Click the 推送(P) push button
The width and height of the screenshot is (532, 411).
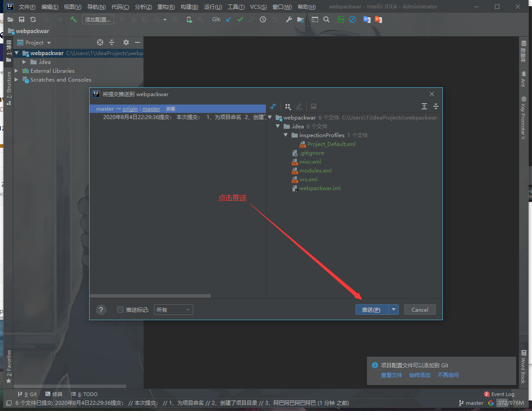[371, 310]
